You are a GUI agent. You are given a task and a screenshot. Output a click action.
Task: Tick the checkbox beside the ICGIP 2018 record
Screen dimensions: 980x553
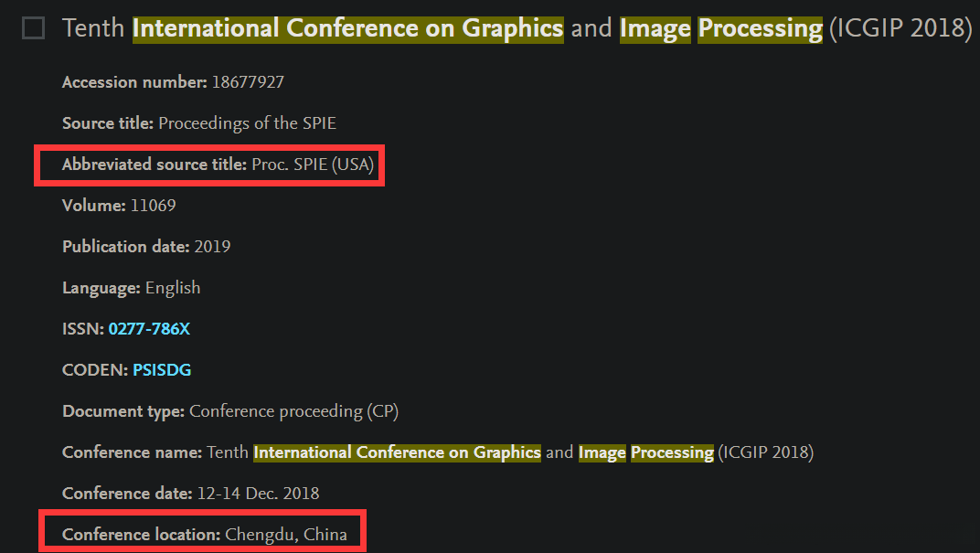click(x=33, y=29)
